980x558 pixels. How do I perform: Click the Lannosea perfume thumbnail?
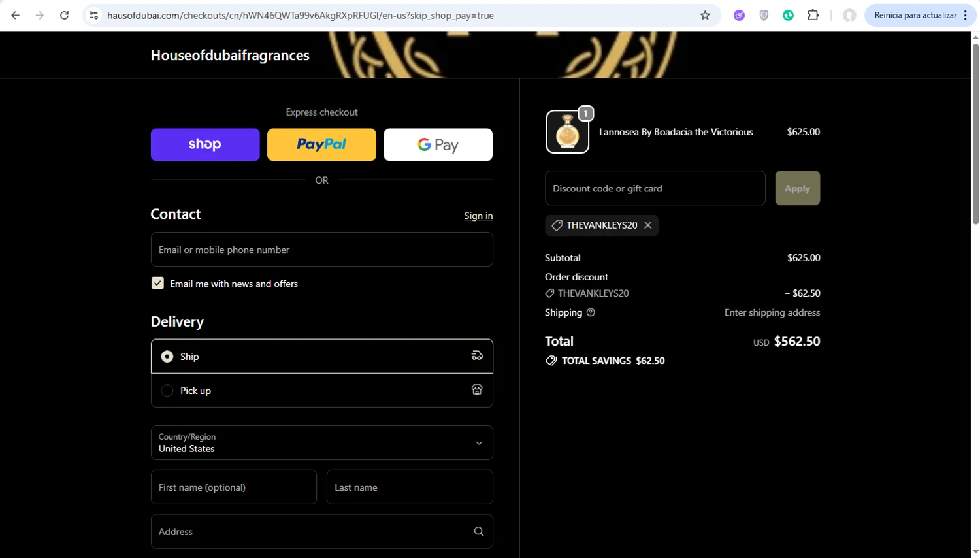pos(567,131)
